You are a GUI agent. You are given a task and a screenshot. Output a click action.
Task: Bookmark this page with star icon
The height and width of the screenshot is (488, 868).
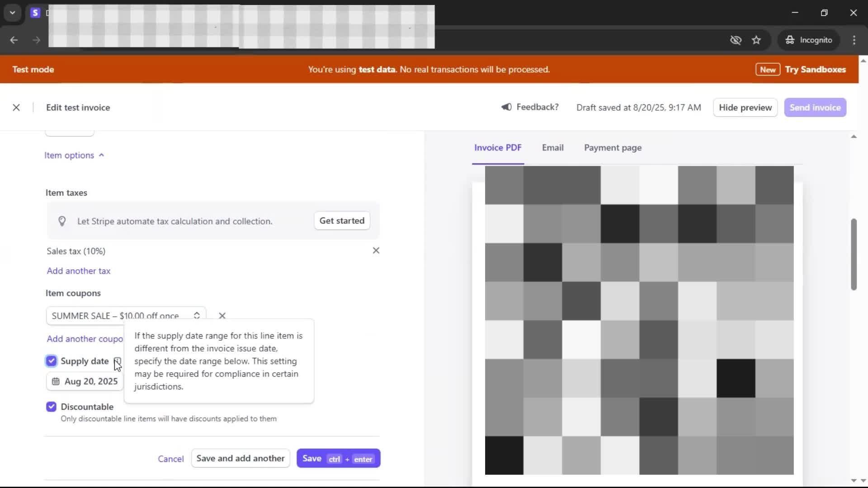click(756, 40)
